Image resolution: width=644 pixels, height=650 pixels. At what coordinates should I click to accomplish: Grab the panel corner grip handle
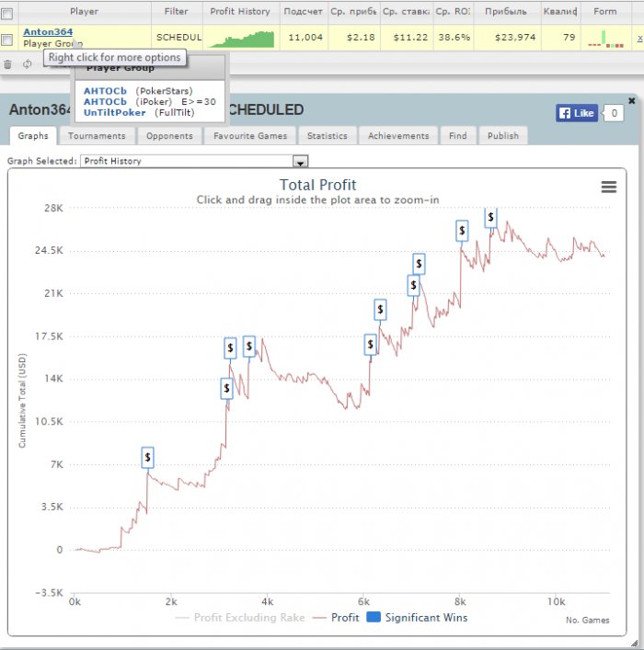coord(635,643)
